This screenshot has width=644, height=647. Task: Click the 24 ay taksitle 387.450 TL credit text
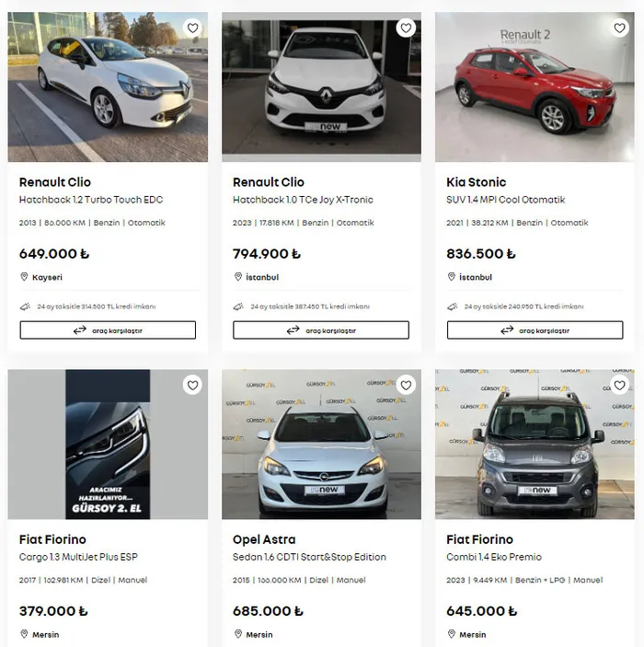pos(310,306)
